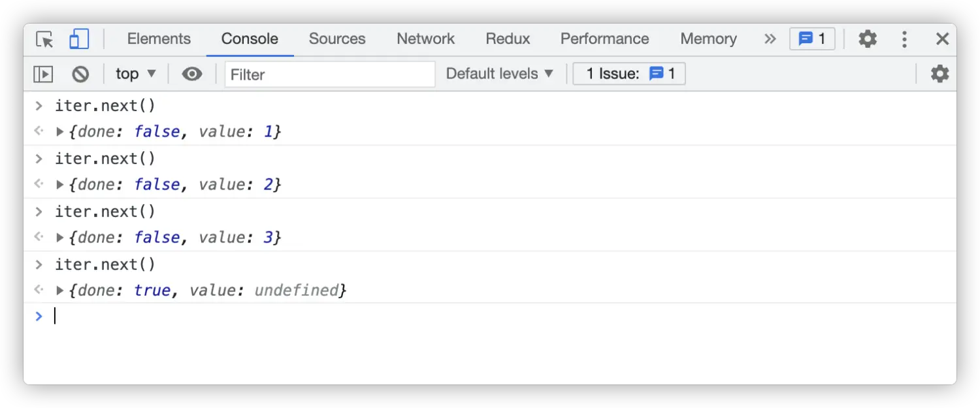
Task: Switch to the Network tab
Action: click(425, 39)
